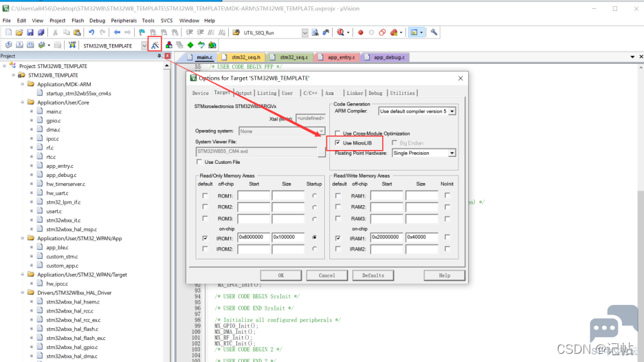The height and width of the screenshot is (362, 644).
Task: Collapse the Application/User/Core folder
Action: (23, 103)
